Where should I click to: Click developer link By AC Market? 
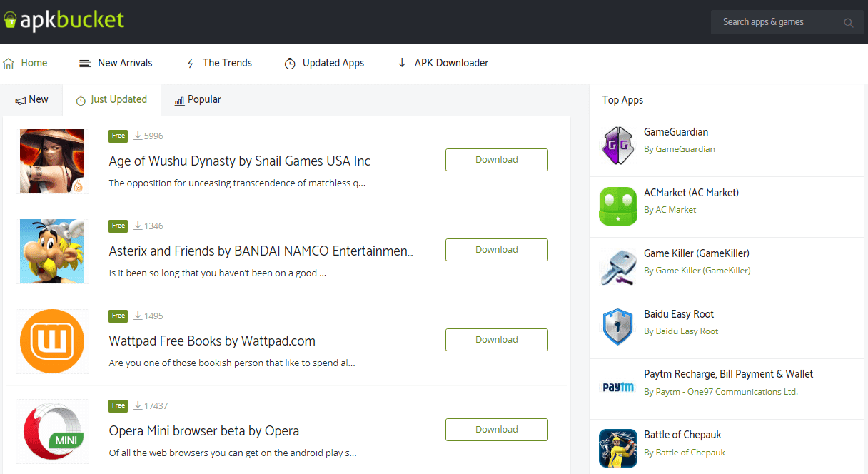670,210
